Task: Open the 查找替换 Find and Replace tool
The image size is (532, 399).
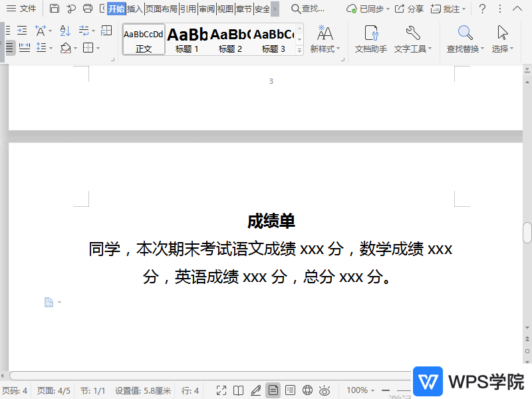Action: point(464,40)
